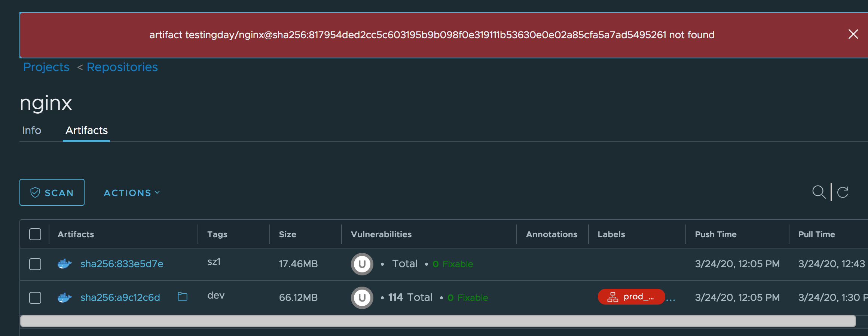Refresh the artifacts list
The height and width of the screenshot is (336, 868).
[843, 192]
